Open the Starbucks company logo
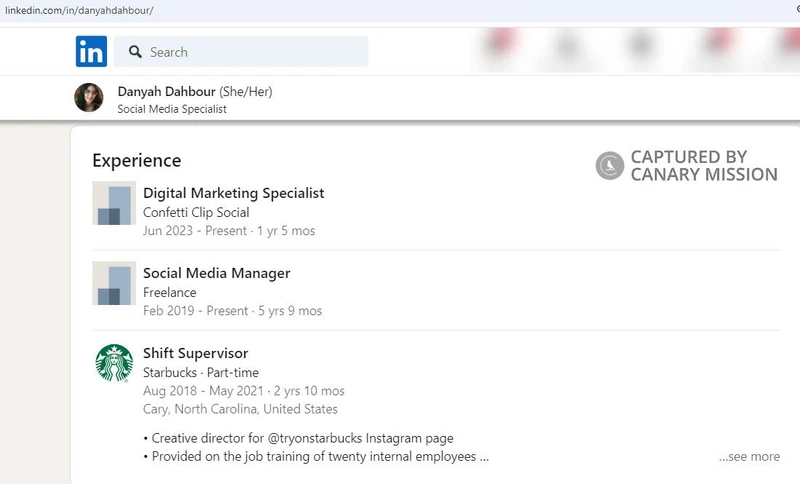 tap(114, 363)
